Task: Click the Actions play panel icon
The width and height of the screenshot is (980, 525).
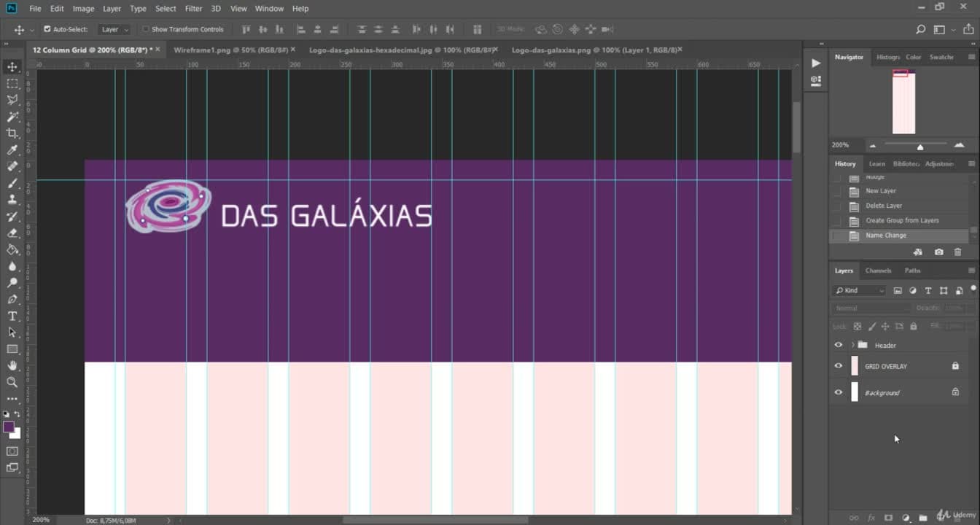Action: 815,63
